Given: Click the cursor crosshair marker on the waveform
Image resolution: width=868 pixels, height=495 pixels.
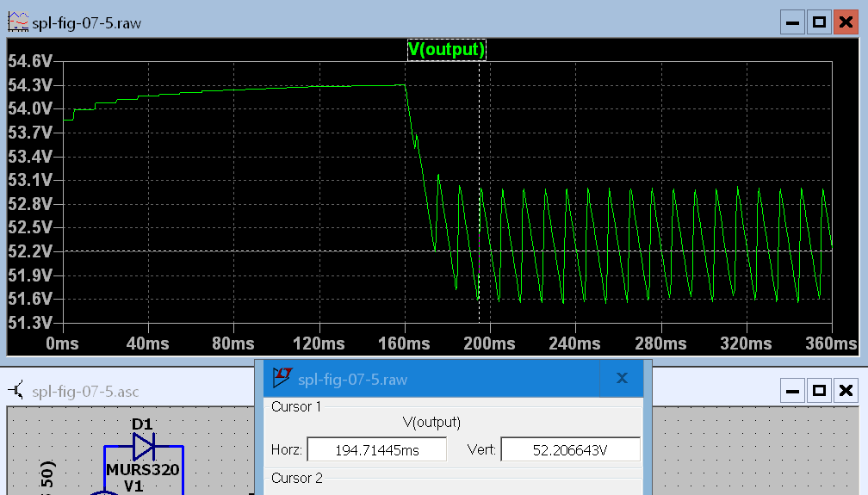Looking at the screenshot, I should [x=479, y=251].
